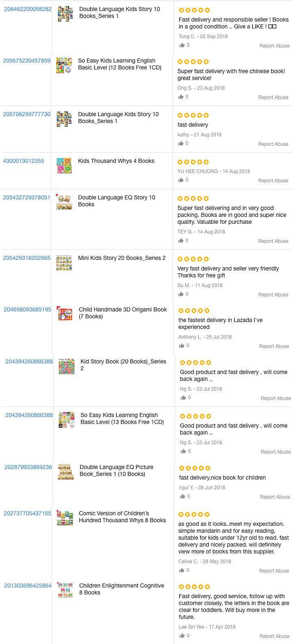The image size is (293, 644).
Task: Like YU HEE CHUONG's review with thumbs-up
Action: (x=181, y=180)
